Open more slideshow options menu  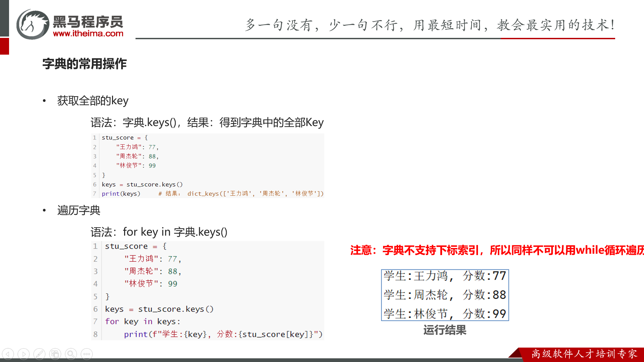click(x=87, y=354)
